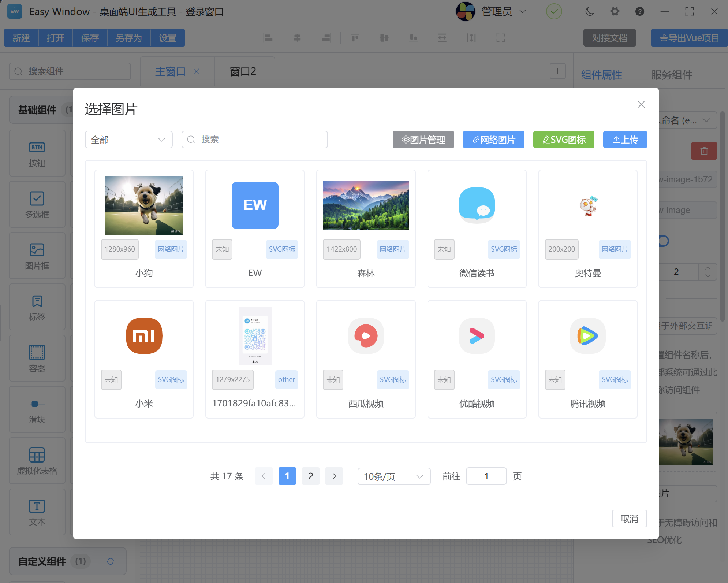The height and width of the screenshot is (583, 728).
Task: Click the 另存为 menu button
Action: (128, 38)
